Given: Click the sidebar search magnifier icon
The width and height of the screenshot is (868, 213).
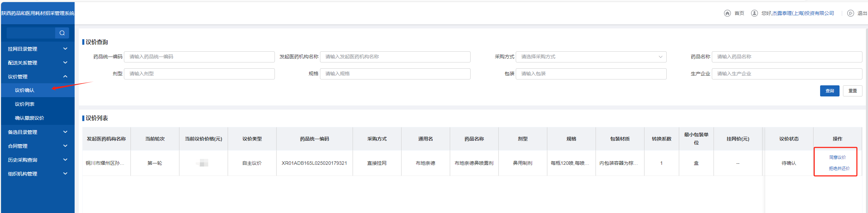Looking at the screenshot, I should click(62, 33).
